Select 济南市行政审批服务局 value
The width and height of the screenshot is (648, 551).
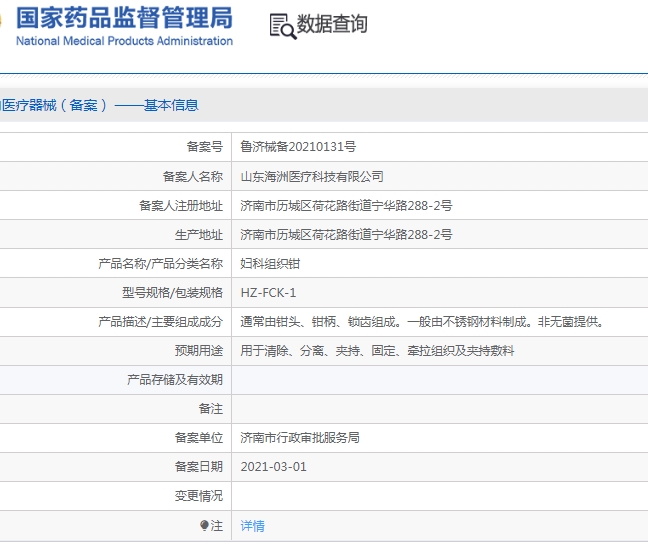[x=300, y=437]
